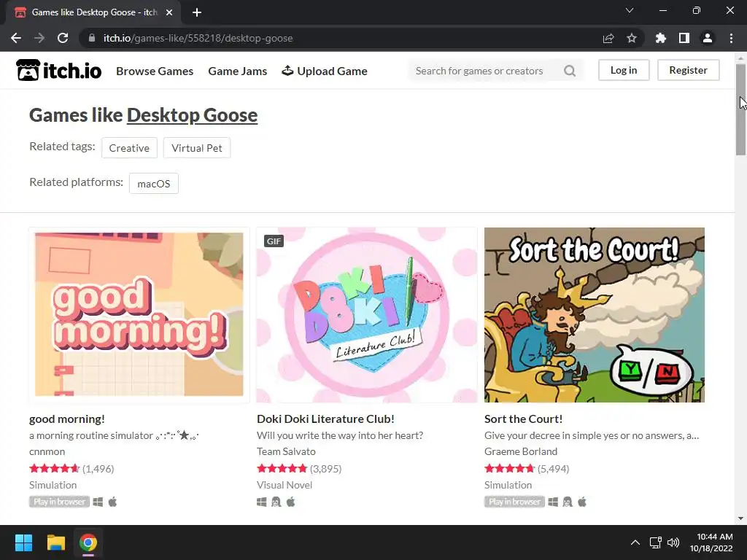Select the Creative related tag

pyautogui.click(x=129, y=147)
